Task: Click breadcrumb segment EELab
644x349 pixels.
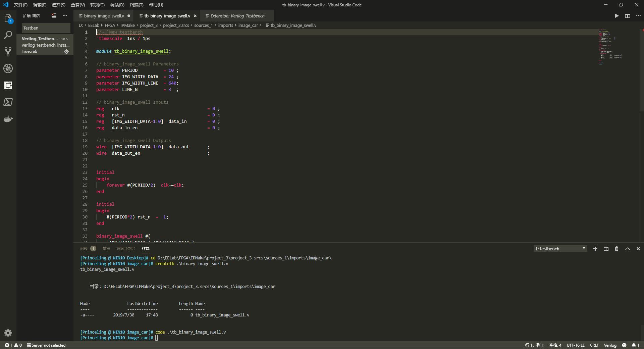Action: pyautogui.click(x=94, y=25)
